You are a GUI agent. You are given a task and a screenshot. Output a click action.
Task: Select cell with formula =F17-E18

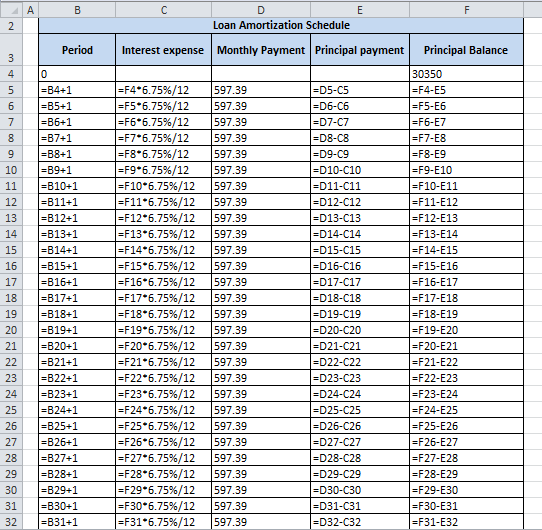[466, 298]
